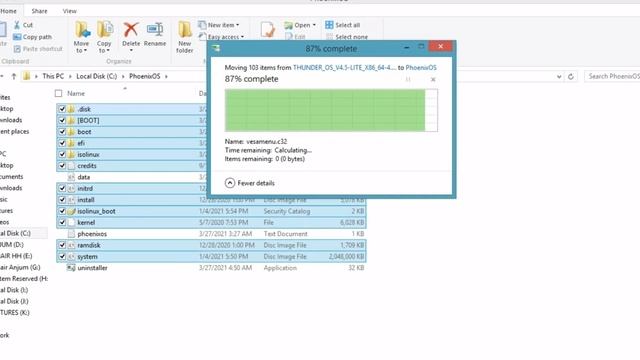Click the red Delete icon
This screenshot has width=640, height=360.
tap(131, 29)
